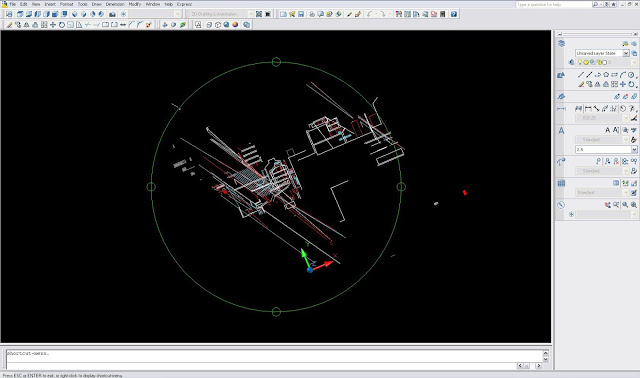Image resolution: width=640 pixels, height=378 pixels.
Task: Click in the Type a question for help field
Action: (x=553, y=4)
